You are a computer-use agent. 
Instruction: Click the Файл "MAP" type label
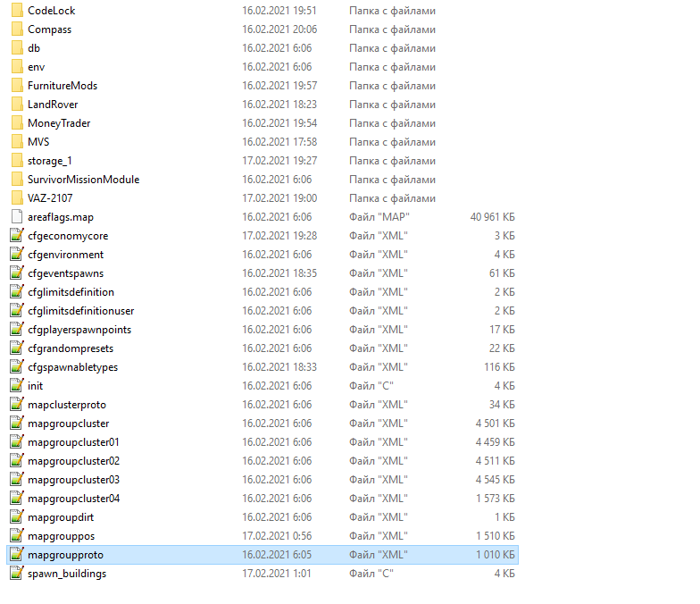(x=379, y=216)
